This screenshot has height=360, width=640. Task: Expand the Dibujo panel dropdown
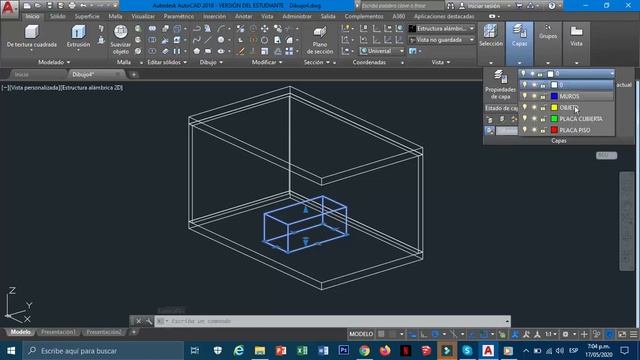tap(211, 62)
